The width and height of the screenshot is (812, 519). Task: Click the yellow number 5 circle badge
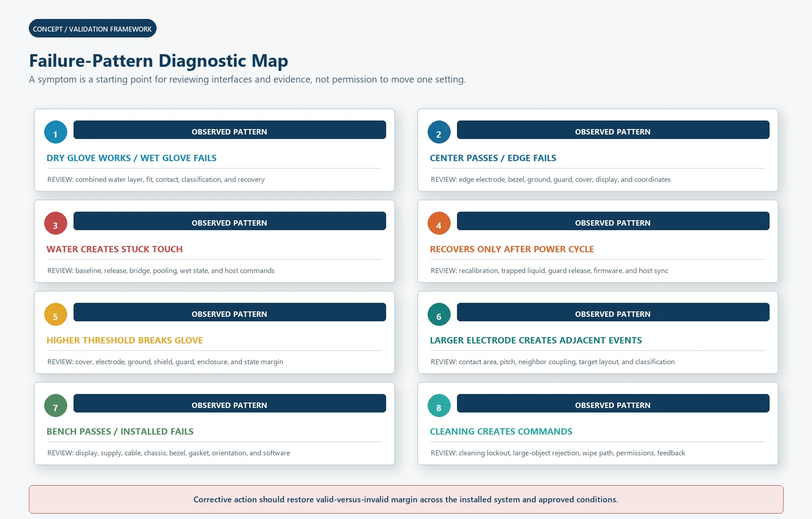(55, 315)
